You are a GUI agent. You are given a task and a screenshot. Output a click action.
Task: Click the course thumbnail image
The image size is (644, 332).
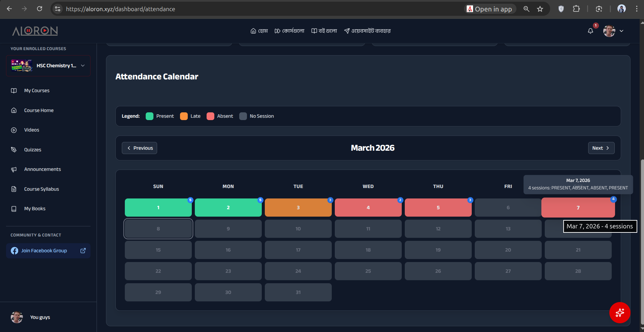22,66
